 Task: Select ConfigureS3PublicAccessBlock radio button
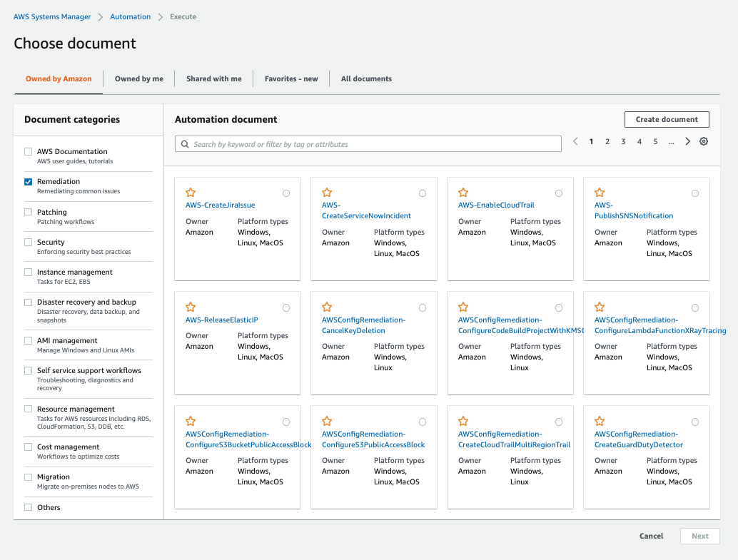pos(423,422)
